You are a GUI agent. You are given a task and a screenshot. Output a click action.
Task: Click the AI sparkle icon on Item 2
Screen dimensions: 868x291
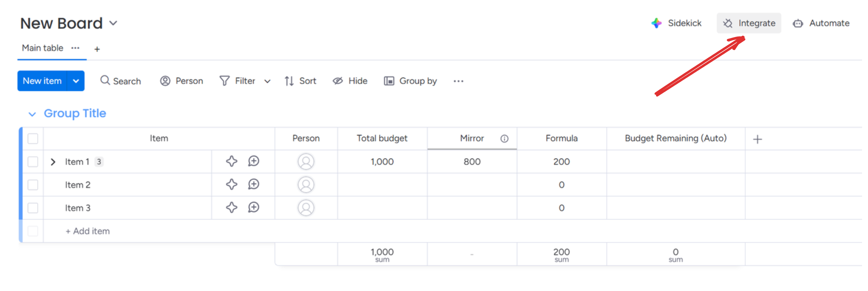pyautogui.click(x=232, y=184)
